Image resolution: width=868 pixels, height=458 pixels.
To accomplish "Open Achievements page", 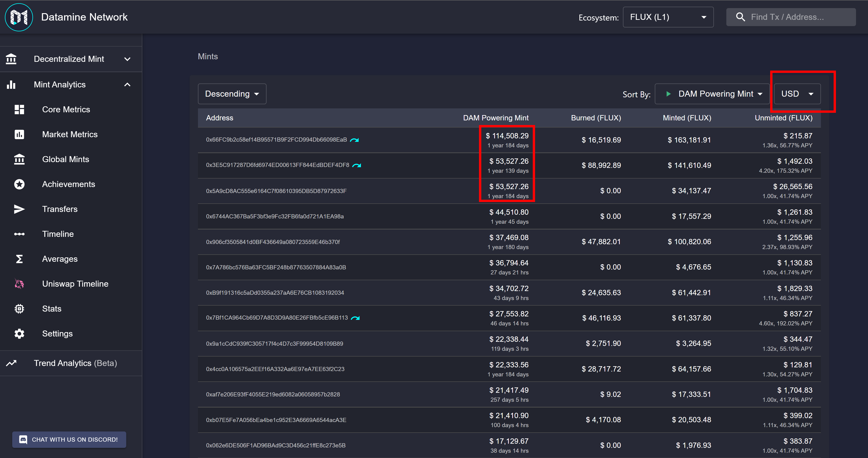I will pos(71,184).
